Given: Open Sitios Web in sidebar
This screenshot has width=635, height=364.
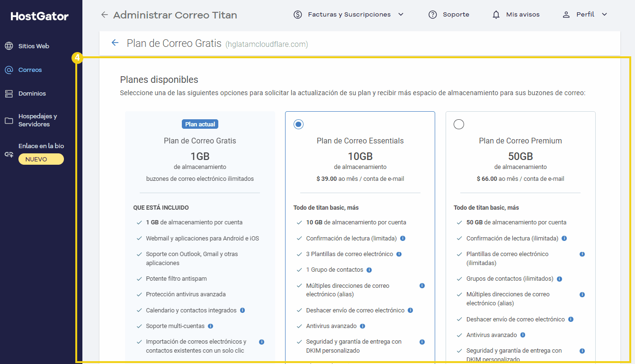Looking at the screenshot, I should point(34,46).
